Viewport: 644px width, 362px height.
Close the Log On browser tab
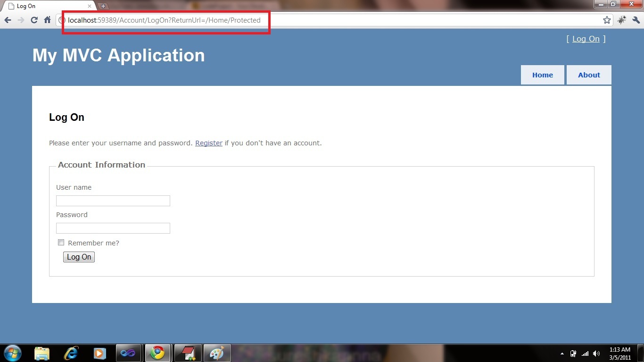[90, 6]
